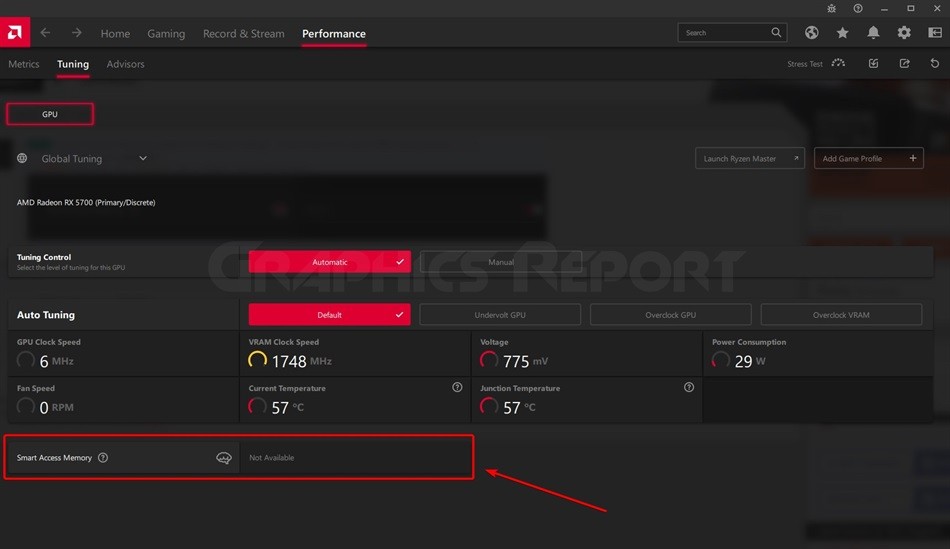Select Overclock VRAM auto tuning
The image size is (950, 549).
click(842, 314)
